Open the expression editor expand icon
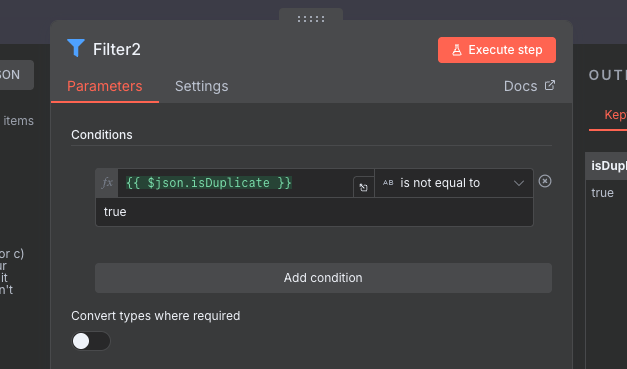627x369 pixels. pos(363,187)
